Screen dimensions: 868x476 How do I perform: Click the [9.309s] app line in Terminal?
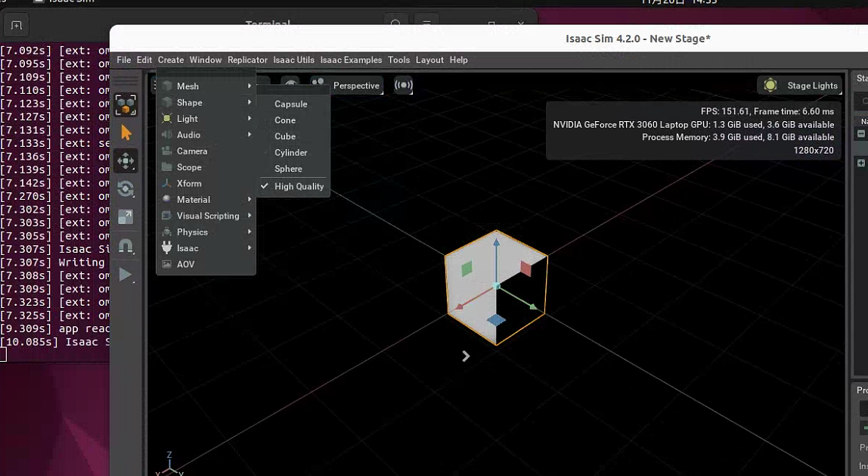54,328
